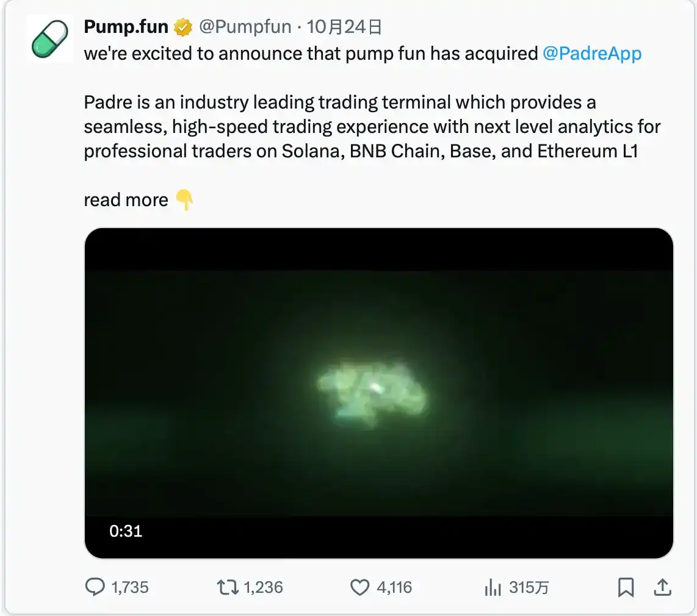Click the Pump.fun display name
Image resolution: width=697 pixels, height=616 pixels.
126,26
